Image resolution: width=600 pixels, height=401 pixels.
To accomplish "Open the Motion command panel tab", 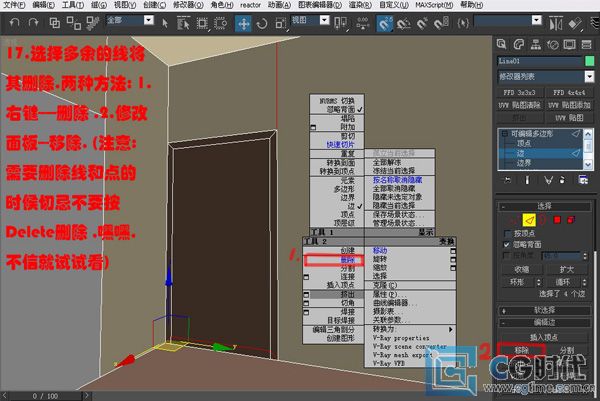I will pyautogui.click(x=553, y=45).
